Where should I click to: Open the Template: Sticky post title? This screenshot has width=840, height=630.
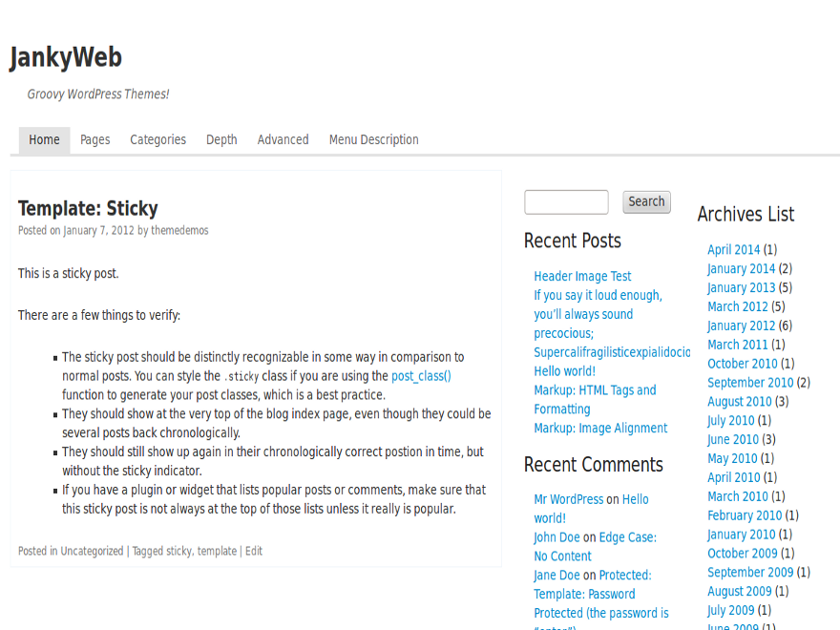[88, 209]
